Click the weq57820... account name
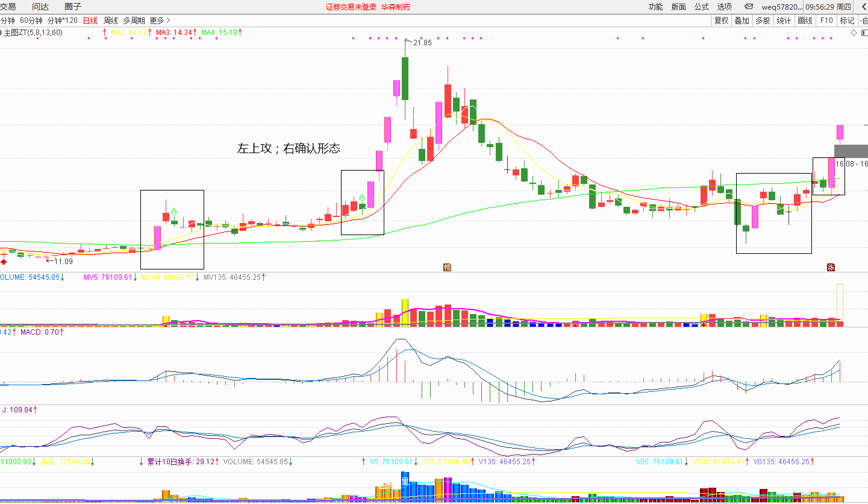 [x=782, y=7]
